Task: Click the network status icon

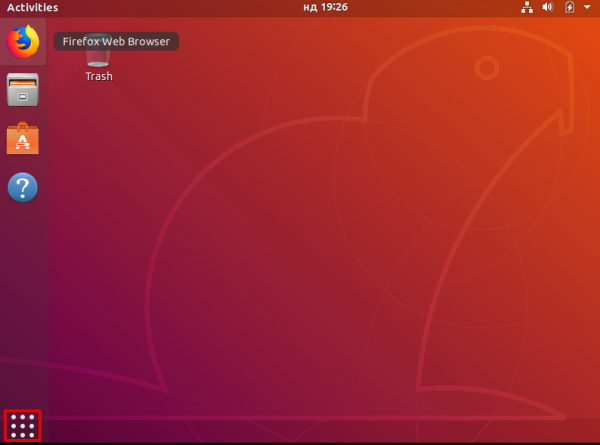Action: 527,7
